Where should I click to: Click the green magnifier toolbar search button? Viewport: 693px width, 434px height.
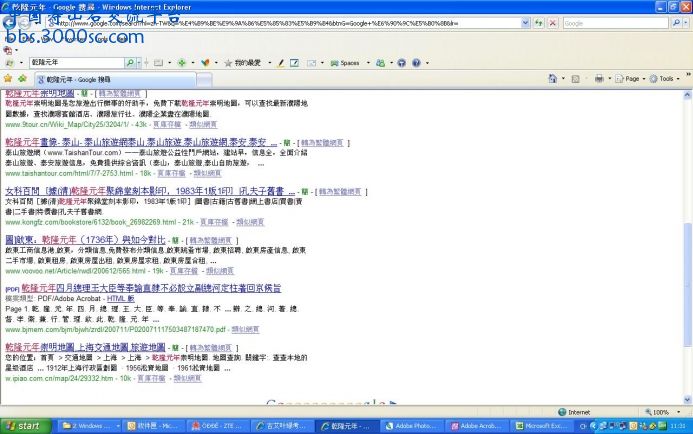pyautogui.click(x=130, y=63)
